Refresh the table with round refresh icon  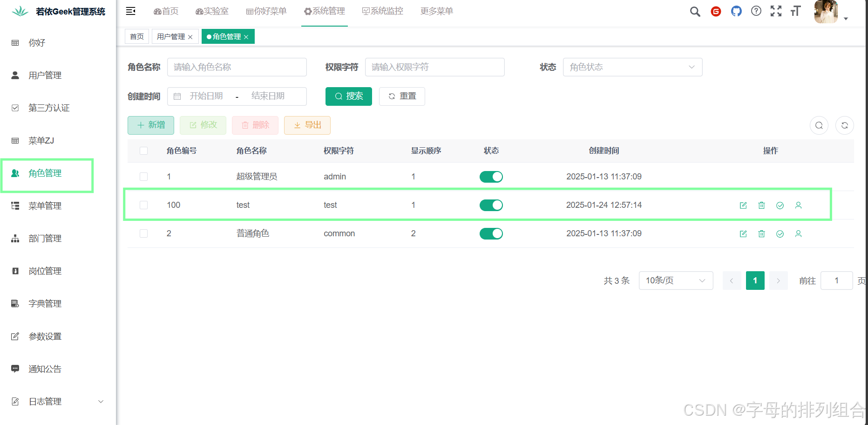tap(845, 125)
